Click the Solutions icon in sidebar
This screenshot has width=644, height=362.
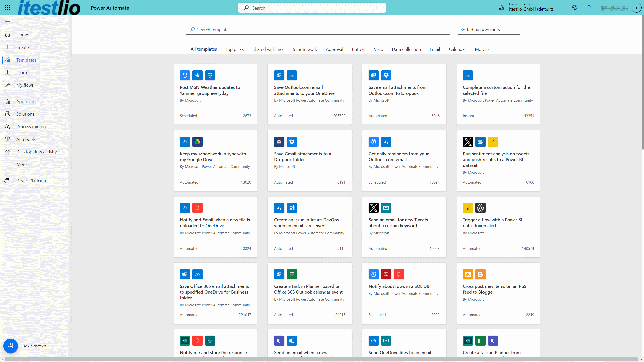pyautogui.click(x=8, y=114)
